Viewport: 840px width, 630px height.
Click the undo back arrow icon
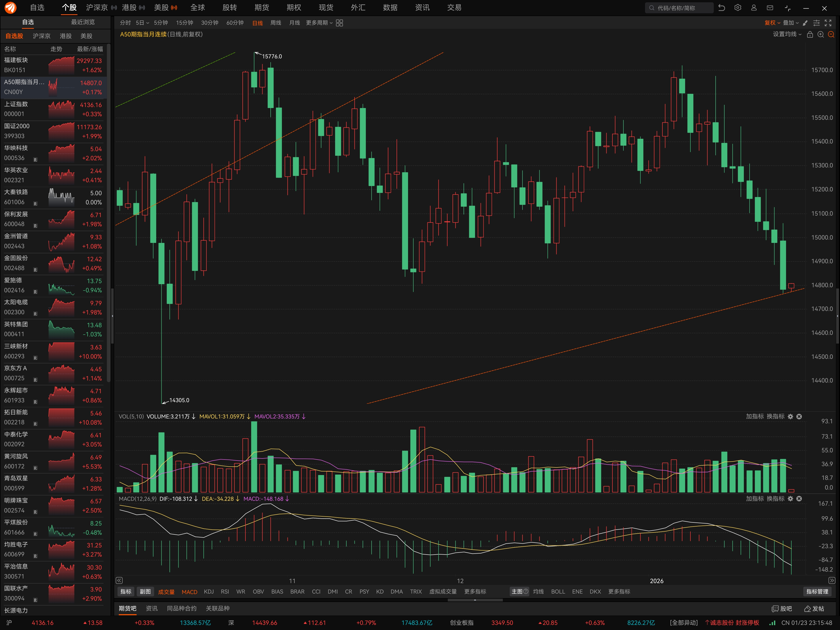click(x=721, y=8)
